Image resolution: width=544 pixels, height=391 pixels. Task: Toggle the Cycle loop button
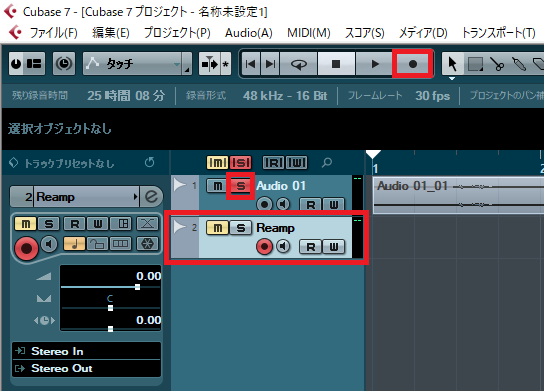pos(298,64)
